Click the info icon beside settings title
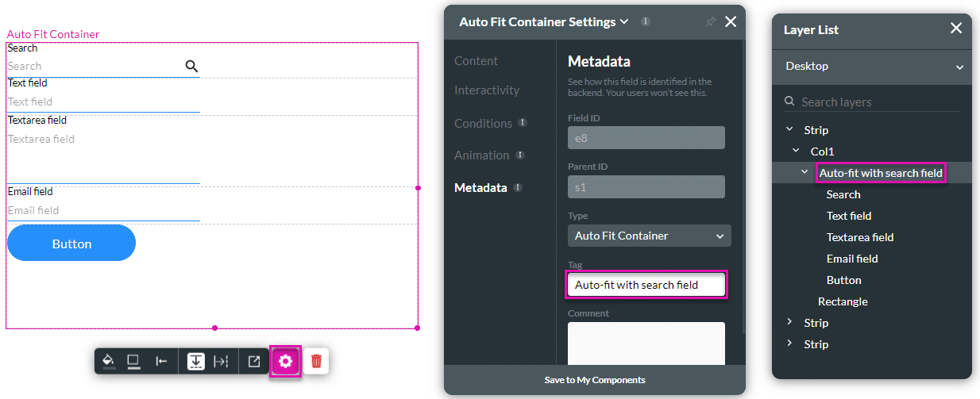This screenshot has width=980, height=399. (x=645, y=22)
